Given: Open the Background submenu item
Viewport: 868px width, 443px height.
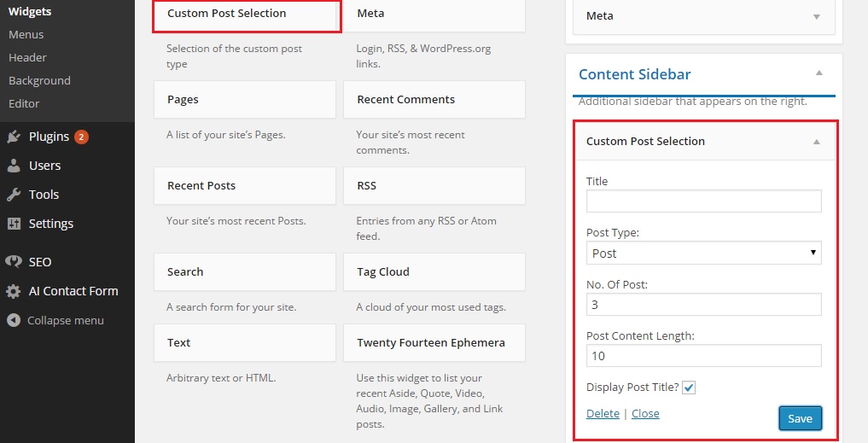Looking at the screenshot, I should click(x=39, y=80).
